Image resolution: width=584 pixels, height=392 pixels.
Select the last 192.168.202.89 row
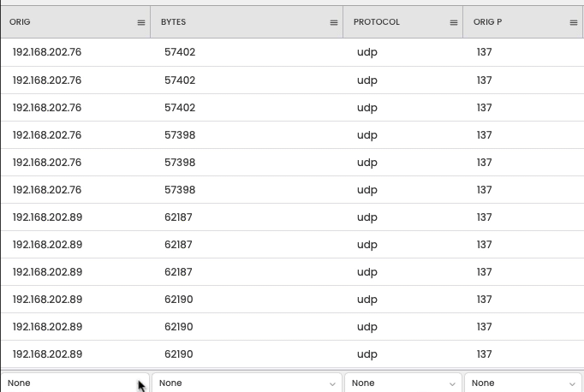click(47, 354)
